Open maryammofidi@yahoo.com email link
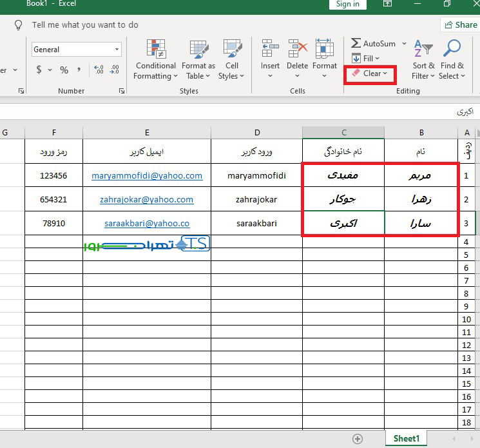480x448 pixels. point(147,176)
